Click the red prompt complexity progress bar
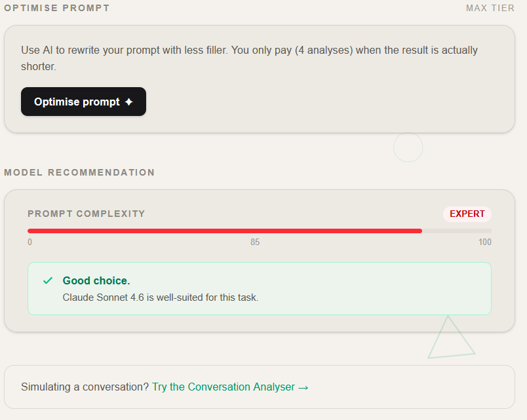This screenshot has height=420, width=527. (x=224, y=231)
